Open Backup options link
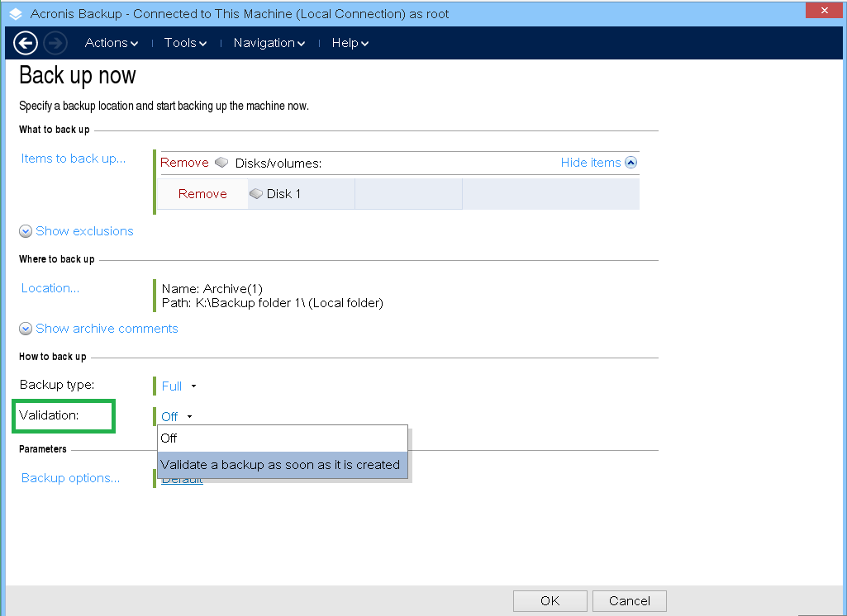Screen dimensions: 847x616 [x=70, y=478]
